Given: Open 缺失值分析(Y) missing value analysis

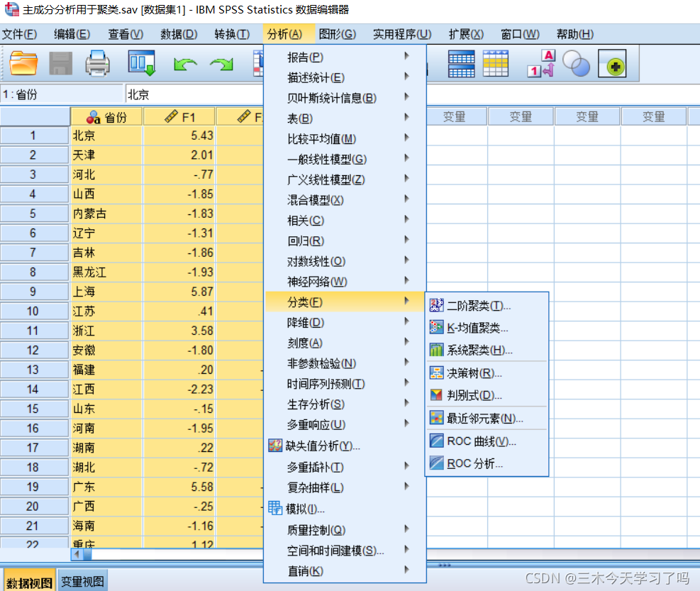Looking at the screenshot, I should pyautogui.click(x=345, y=446).
